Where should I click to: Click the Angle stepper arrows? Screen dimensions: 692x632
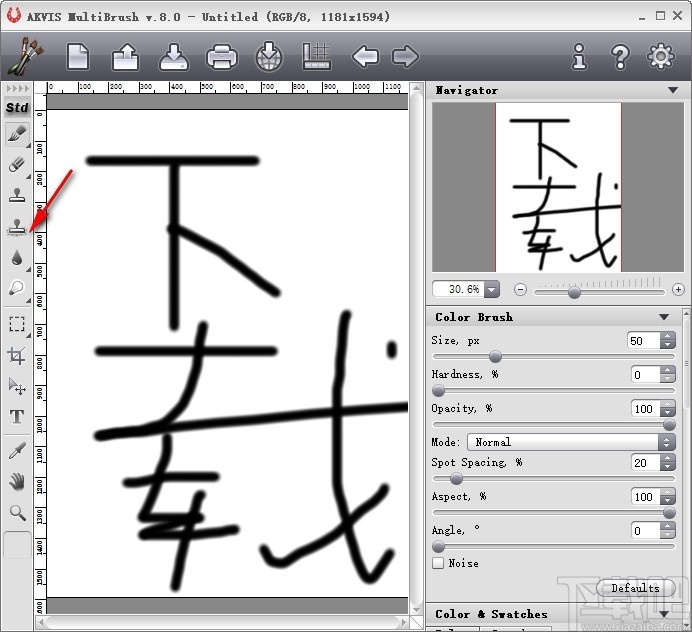(x=667, y=530)
